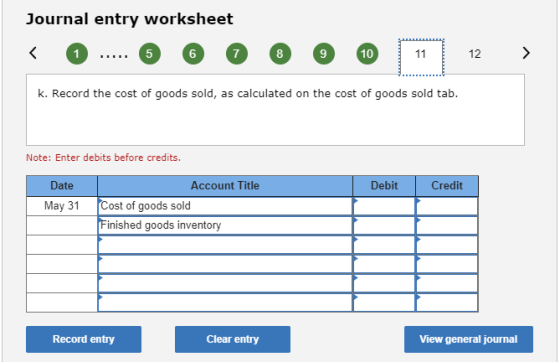The width and height of the screenshot is (560, 362).
Task: Click the Credit cell for Finished goods inventory
Action: tap(447, 225)
